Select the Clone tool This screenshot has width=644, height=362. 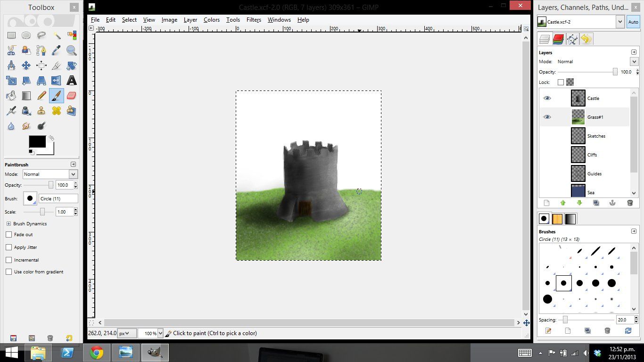[x=41, y=110]
